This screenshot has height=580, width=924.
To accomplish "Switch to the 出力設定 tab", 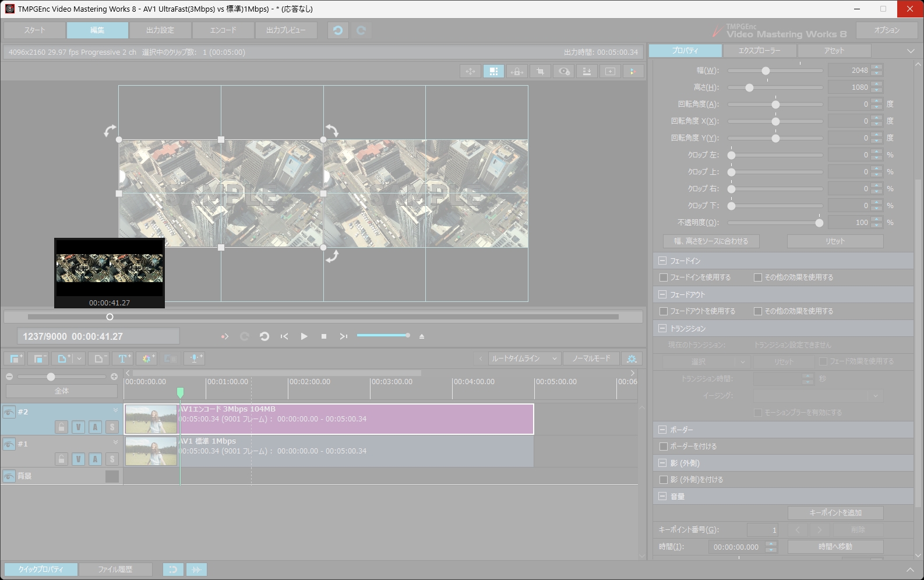I will tap(160, 30).
